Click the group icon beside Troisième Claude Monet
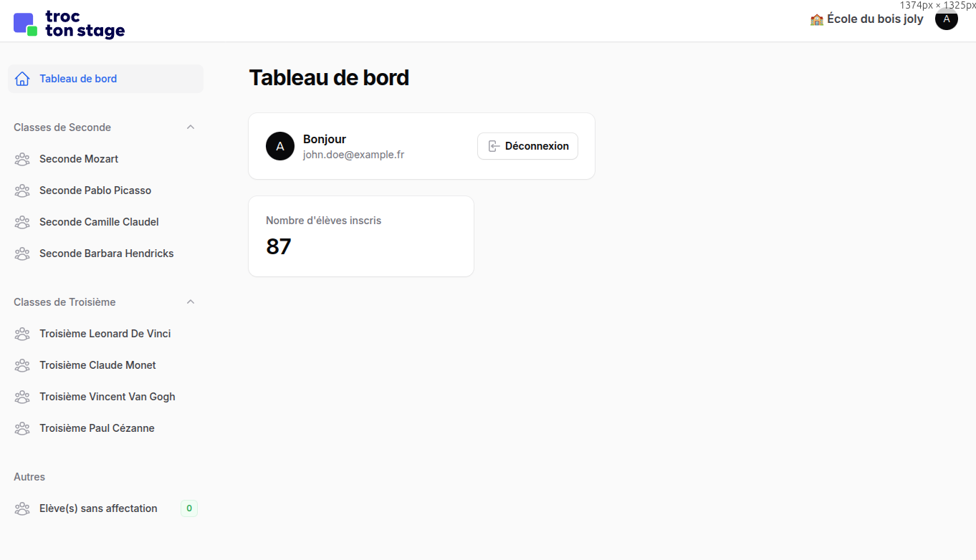 (22, 365)
